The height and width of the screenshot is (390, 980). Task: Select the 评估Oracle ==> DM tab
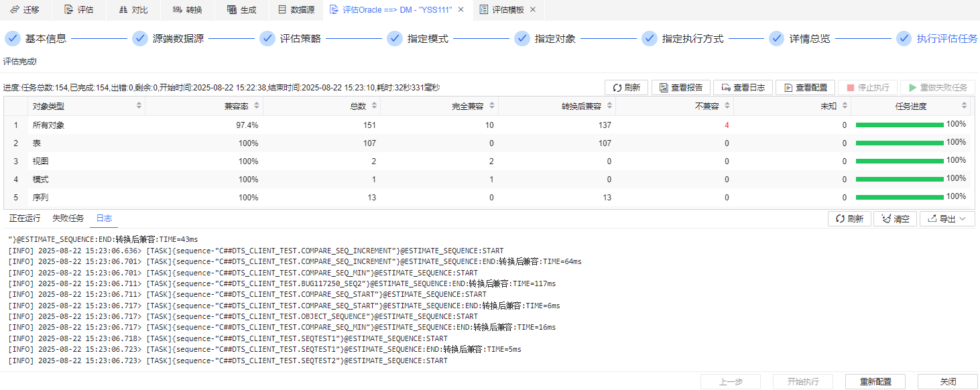[397, 10]
